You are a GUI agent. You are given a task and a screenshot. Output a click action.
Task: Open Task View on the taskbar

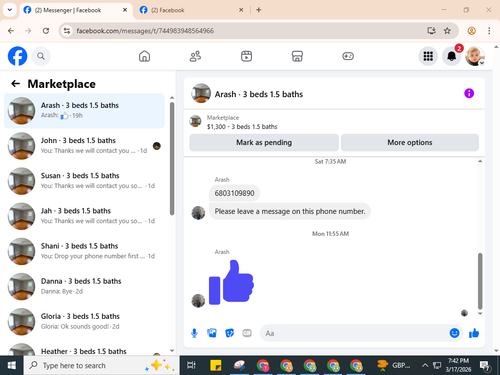coord(191,365)
